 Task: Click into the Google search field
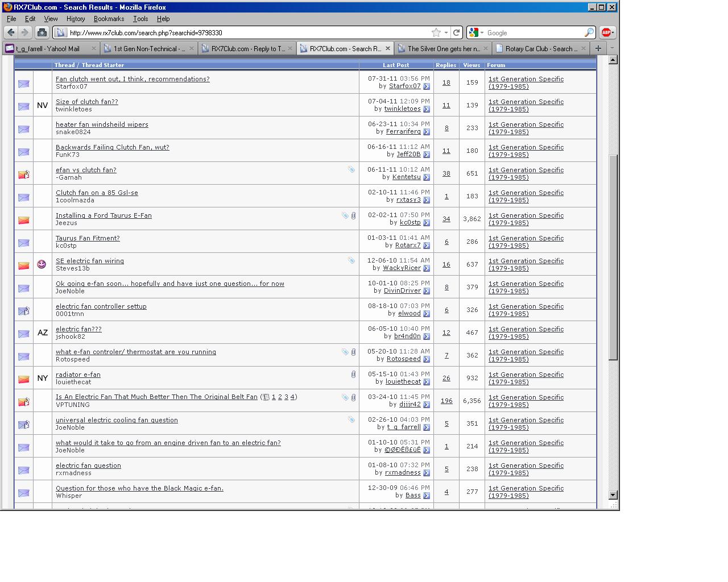point(533,32)
